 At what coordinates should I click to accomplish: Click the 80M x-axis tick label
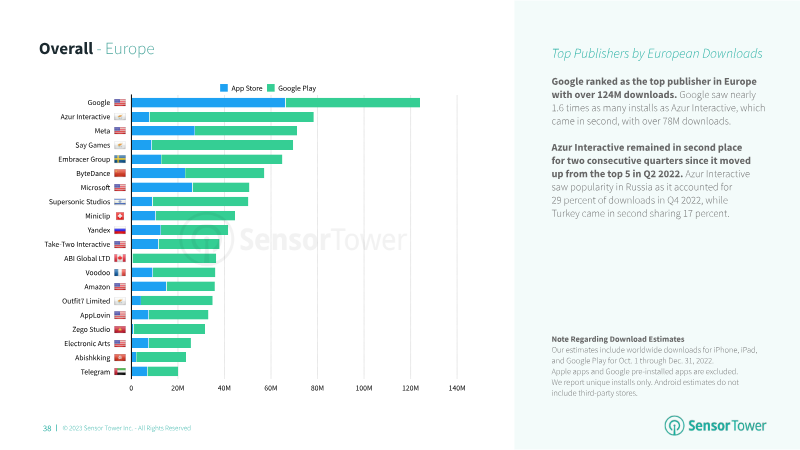pos(317,388)
